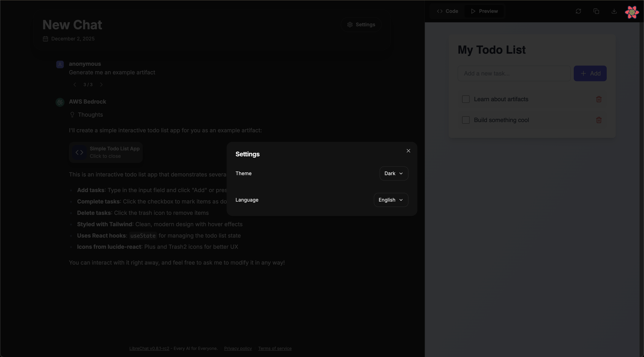The image size is (644, 357).
Task: Check the Build something cool task
Action: point(466,120)
